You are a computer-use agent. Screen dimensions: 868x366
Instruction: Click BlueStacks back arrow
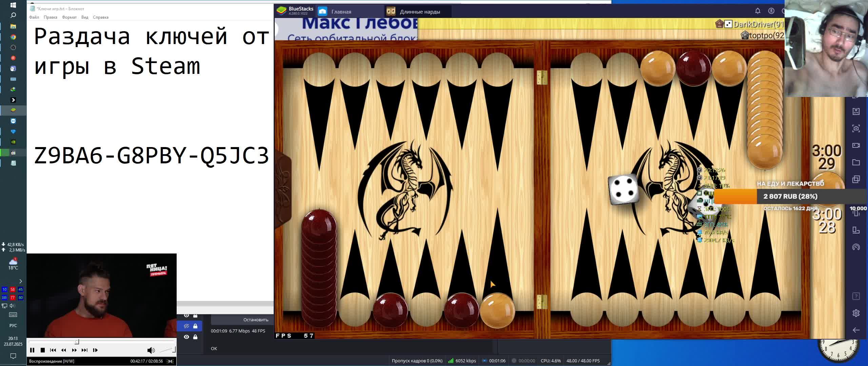(x=856, y=330)
